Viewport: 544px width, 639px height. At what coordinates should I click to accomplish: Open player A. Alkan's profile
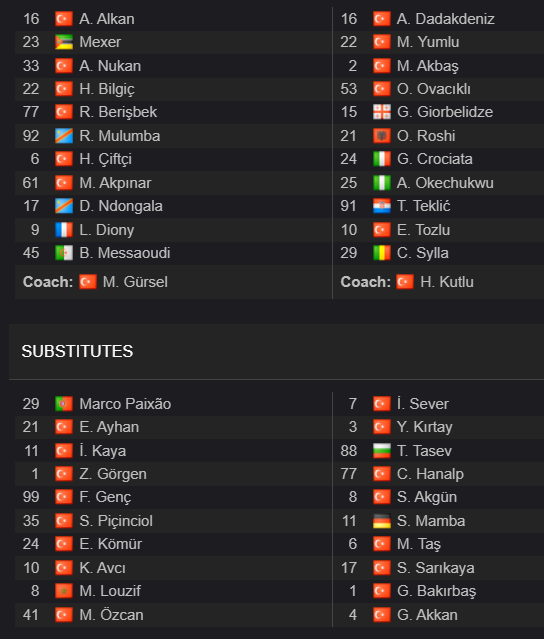(107, 19)
